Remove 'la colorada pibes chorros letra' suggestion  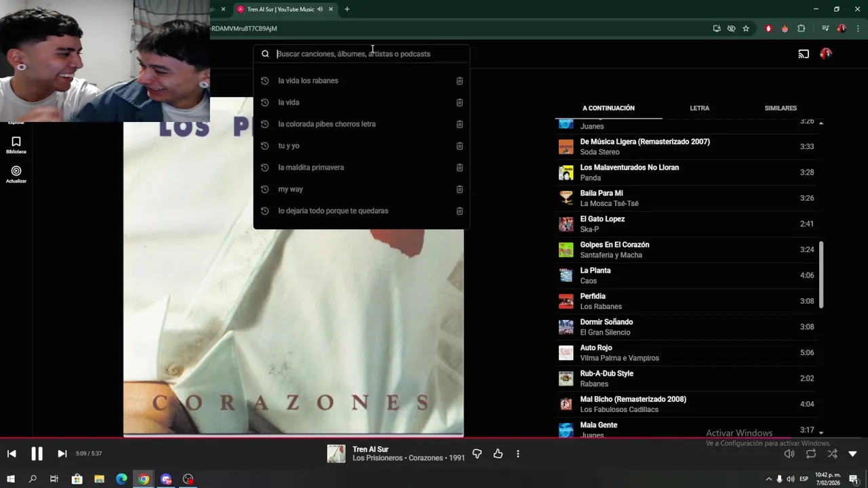click(x=459, y=124)
